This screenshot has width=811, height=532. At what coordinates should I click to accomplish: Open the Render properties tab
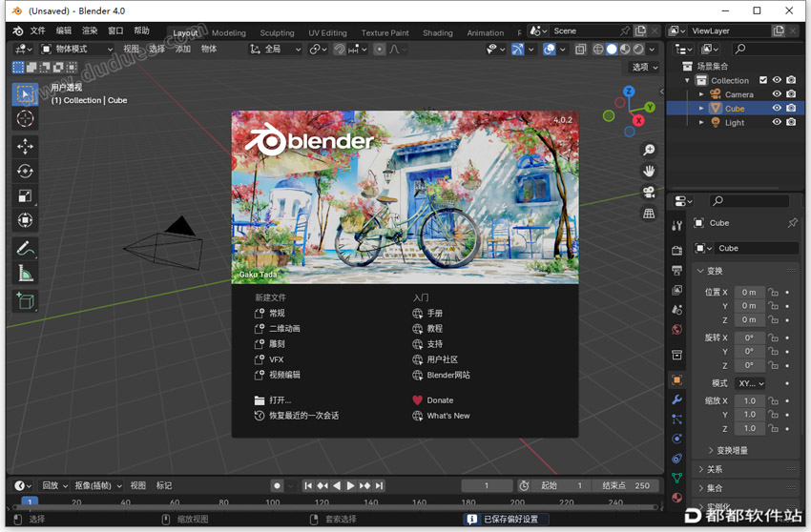pyautogui.click(x=677, y=251)
